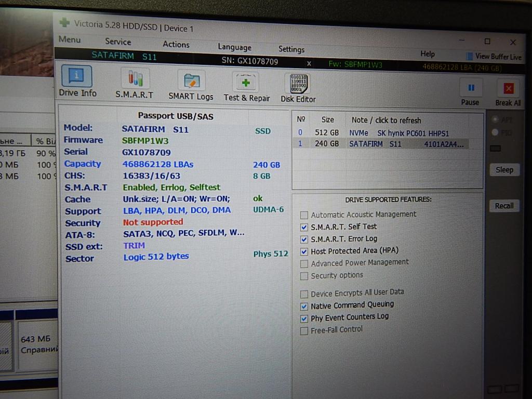Open the Disk Editor toolbar icon
Image resolution: width=532 pixels, height=399 pixels.
pos(299,84)
